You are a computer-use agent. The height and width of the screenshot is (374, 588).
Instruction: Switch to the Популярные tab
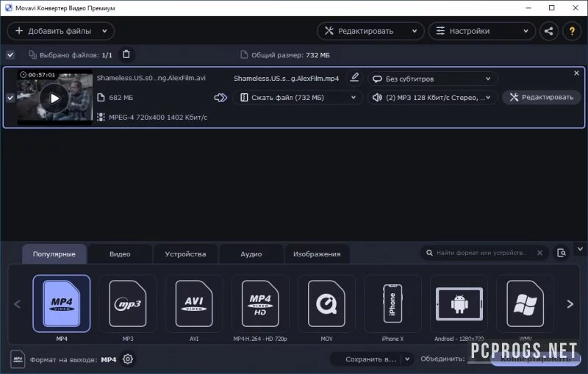[54, 254]
